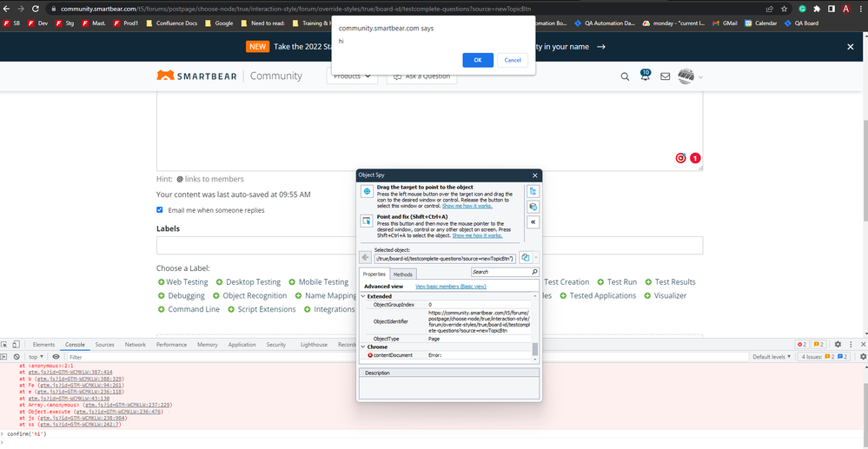Open the copy button dropdown arrow

pyautogui.click(x=536, y=258)
